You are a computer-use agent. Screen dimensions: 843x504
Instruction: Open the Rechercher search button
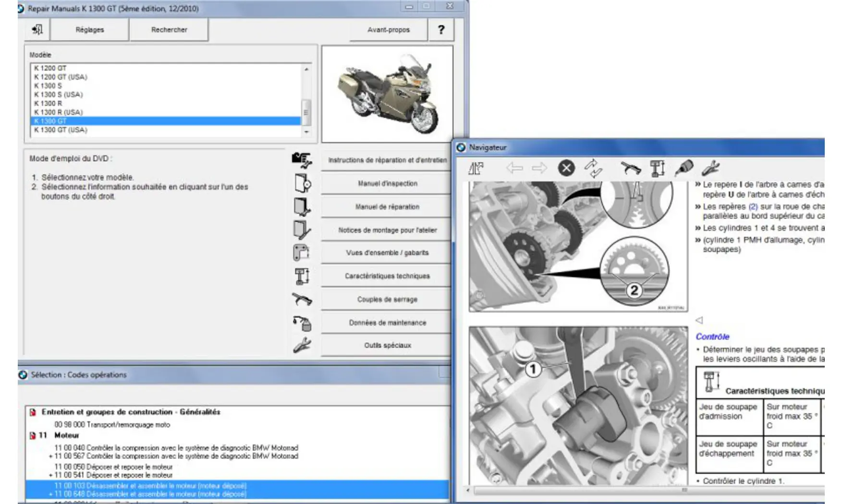(x=169, y=30)
